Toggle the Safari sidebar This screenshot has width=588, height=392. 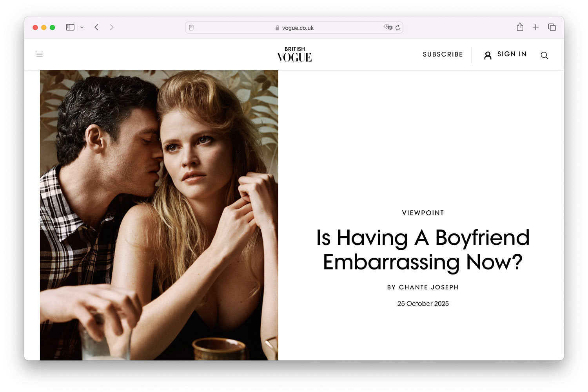[70, 27]
